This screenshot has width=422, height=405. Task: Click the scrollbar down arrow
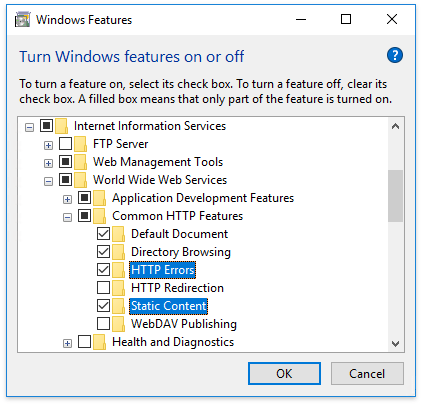(x=396, y=344)
